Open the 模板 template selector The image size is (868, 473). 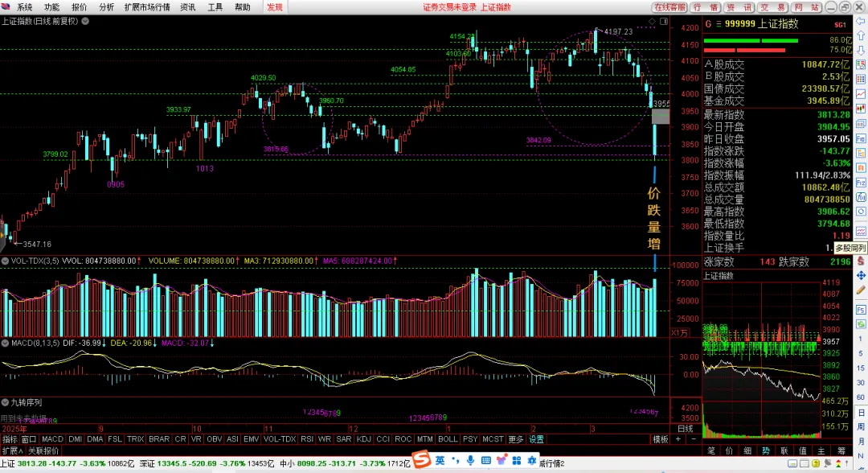coord(661,439)
